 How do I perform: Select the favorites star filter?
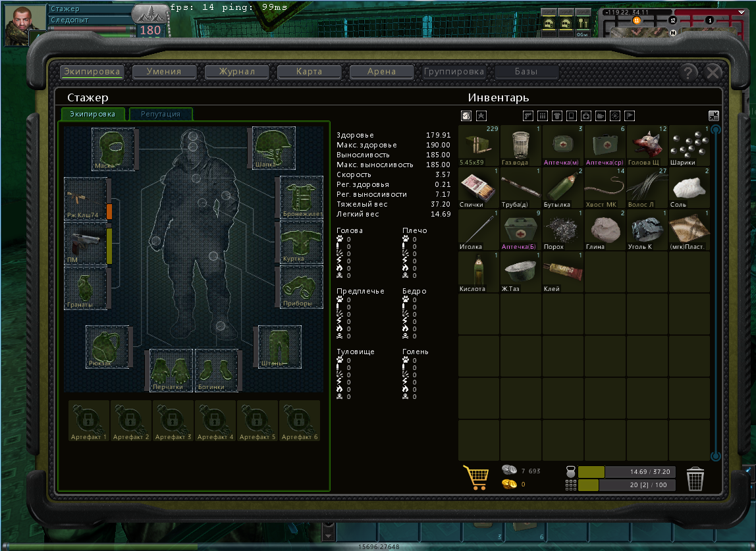[481, 116]
